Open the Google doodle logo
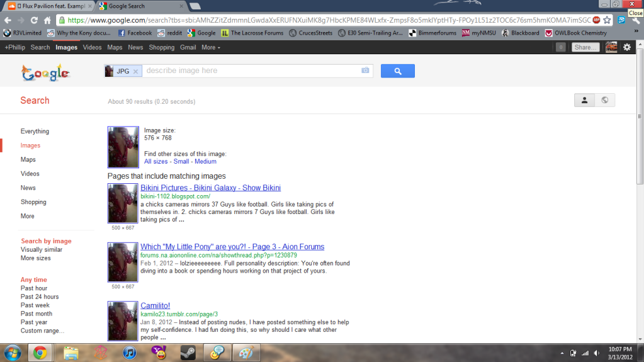The image size is (644, 362). tap(45, 73)
